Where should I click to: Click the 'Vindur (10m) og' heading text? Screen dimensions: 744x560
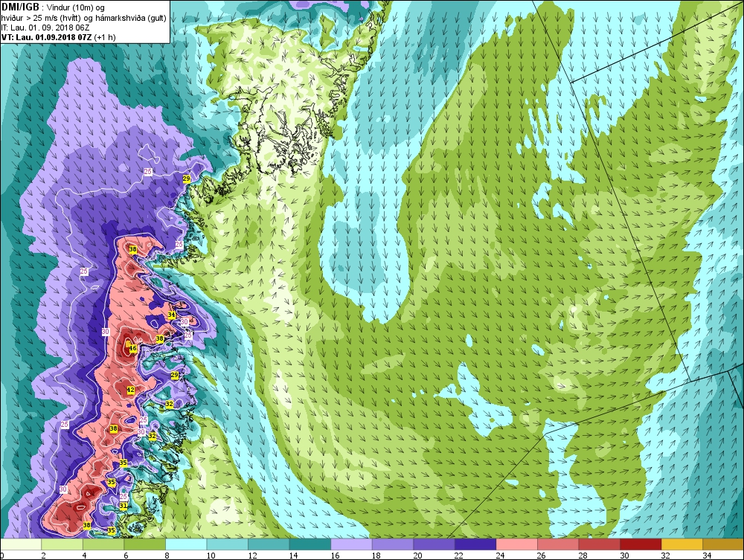pyautogui.click(x=76, y=7)
